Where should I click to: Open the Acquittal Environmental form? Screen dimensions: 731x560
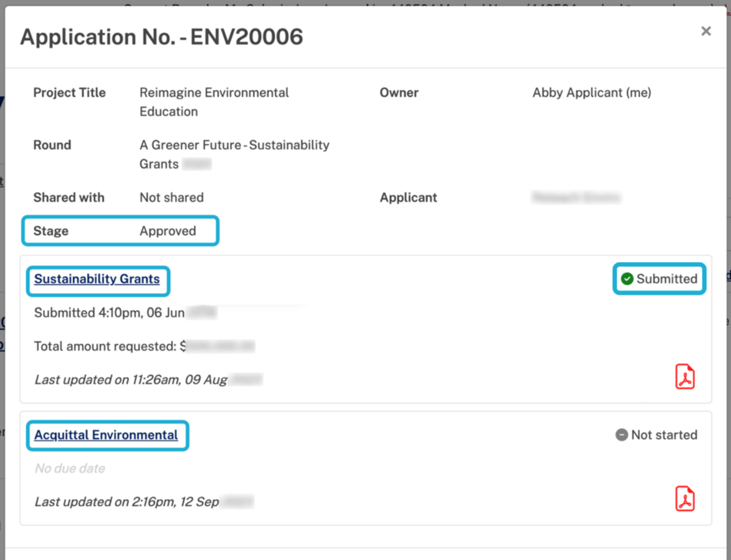[x=106, y=435]
